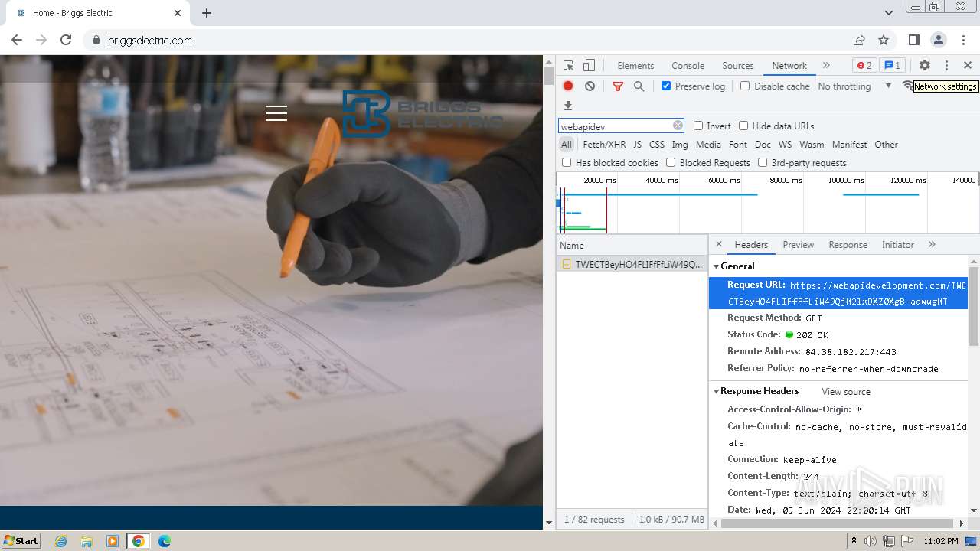Toggle the device toolbar icon

click(589, 66)
